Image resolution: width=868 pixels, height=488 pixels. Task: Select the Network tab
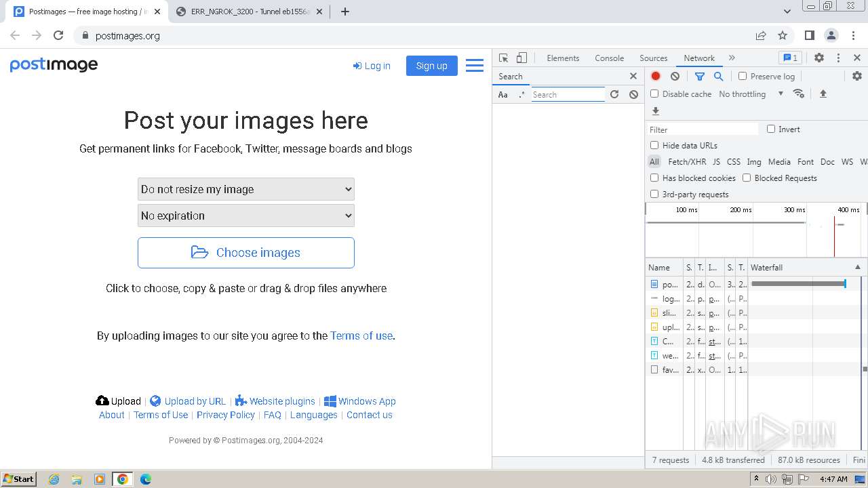tap(699, 58)
